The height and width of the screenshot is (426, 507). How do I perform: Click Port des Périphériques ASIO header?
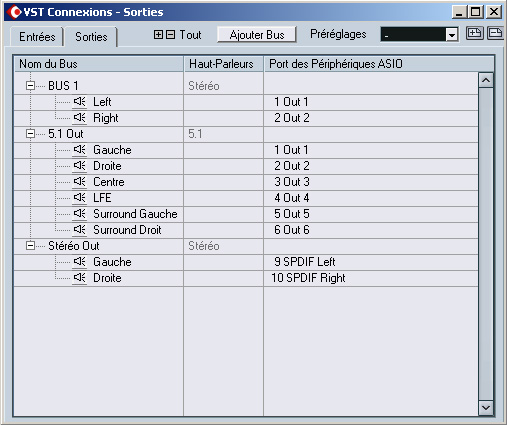coord(379,64)
